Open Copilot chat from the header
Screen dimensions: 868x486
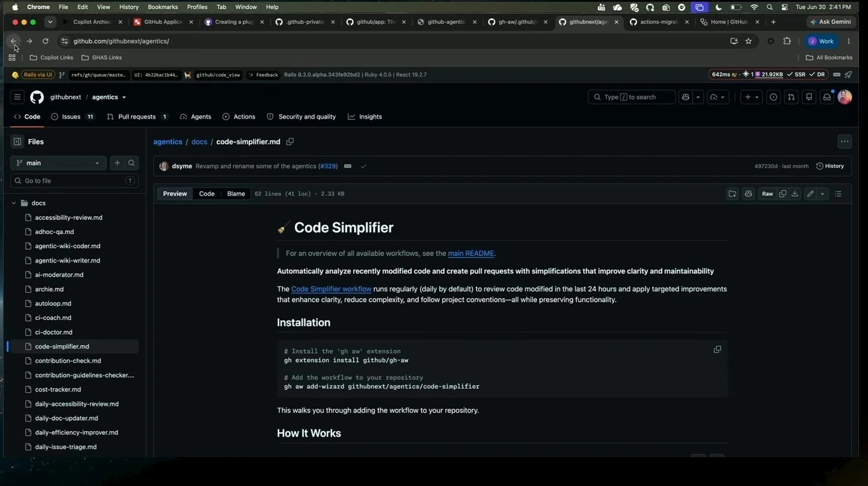click(685, 97)
